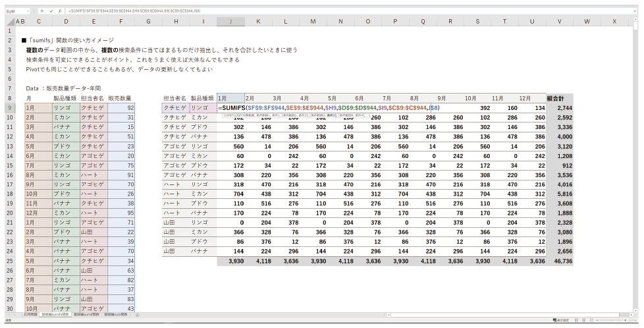Click the SUMIFS argument tooltip hint
The image size is (644, 328).
coord(296,116)
